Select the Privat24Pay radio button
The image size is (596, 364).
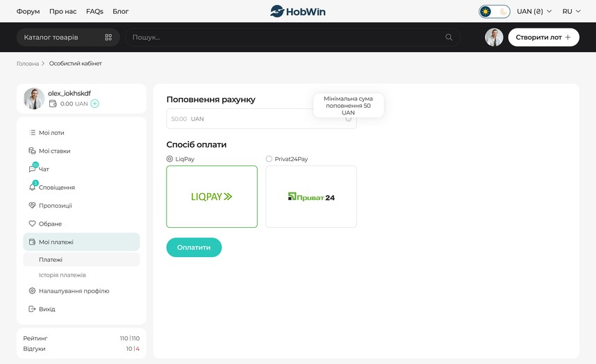click(x=269, y=159)
